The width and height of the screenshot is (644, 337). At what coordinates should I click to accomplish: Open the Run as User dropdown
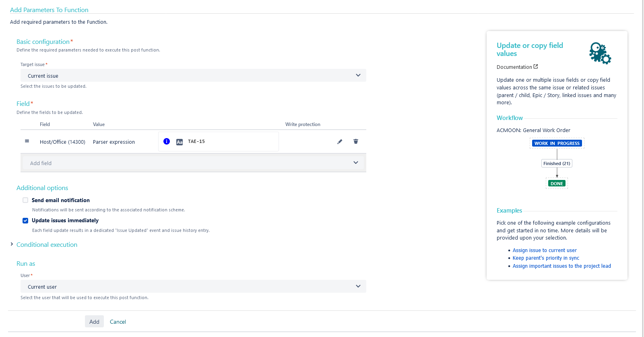(193, 286)
